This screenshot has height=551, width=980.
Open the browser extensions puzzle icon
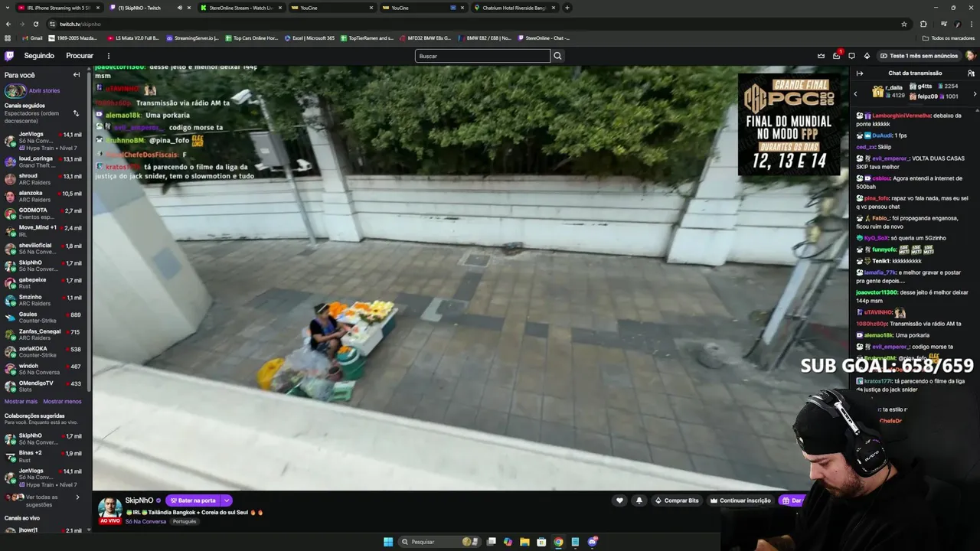tap(923, 24)
